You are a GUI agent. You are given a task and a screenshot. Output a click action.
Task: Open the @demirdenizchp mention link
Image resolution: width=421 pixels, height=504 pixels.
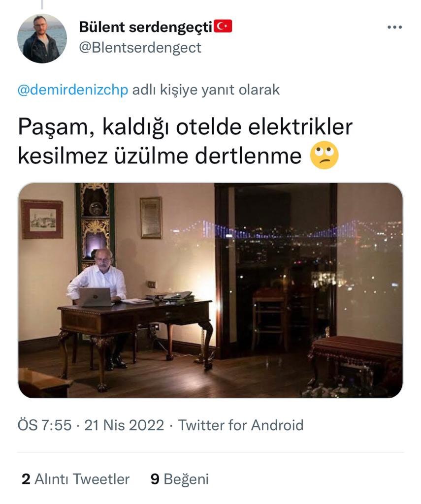pos(73,90)
